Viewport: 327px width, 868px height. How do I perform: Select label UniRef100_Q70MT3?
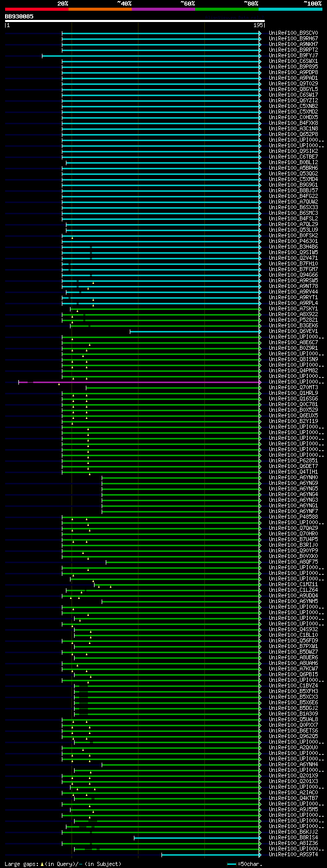(293, 388)
